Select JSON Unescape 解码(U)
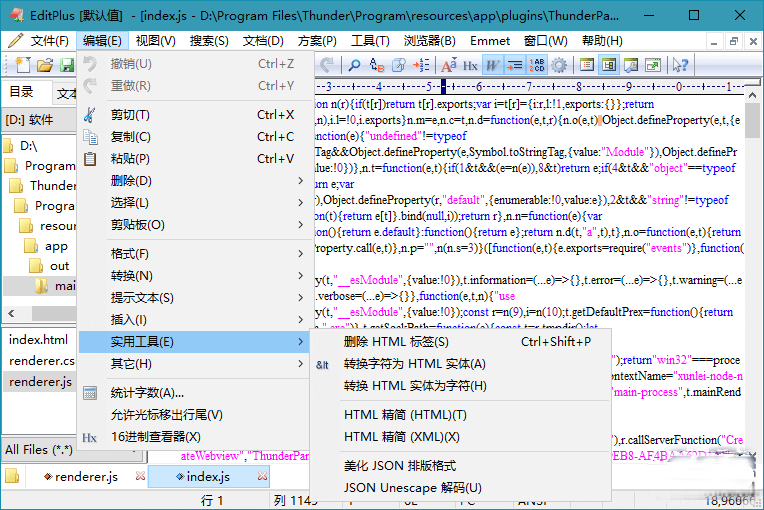Viewport: 764px width, 510px height. pos(460,488)
